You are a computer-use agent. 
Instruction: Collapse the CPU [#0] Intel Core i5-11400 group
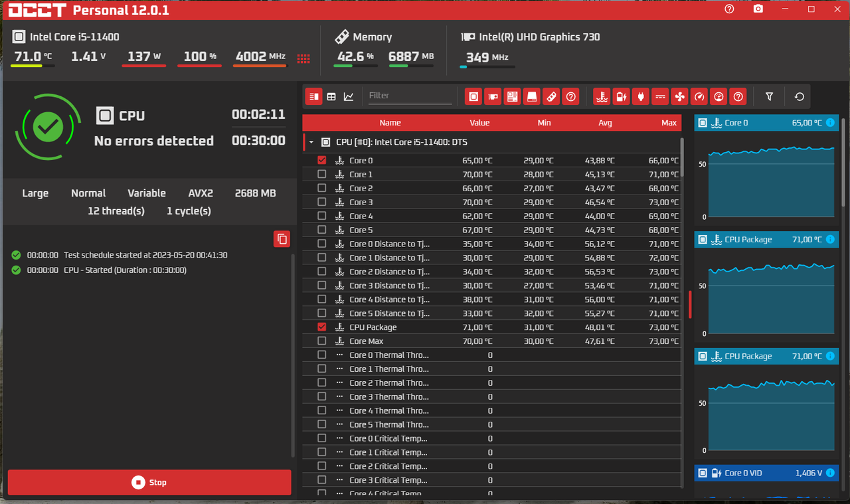click(311, 142)
